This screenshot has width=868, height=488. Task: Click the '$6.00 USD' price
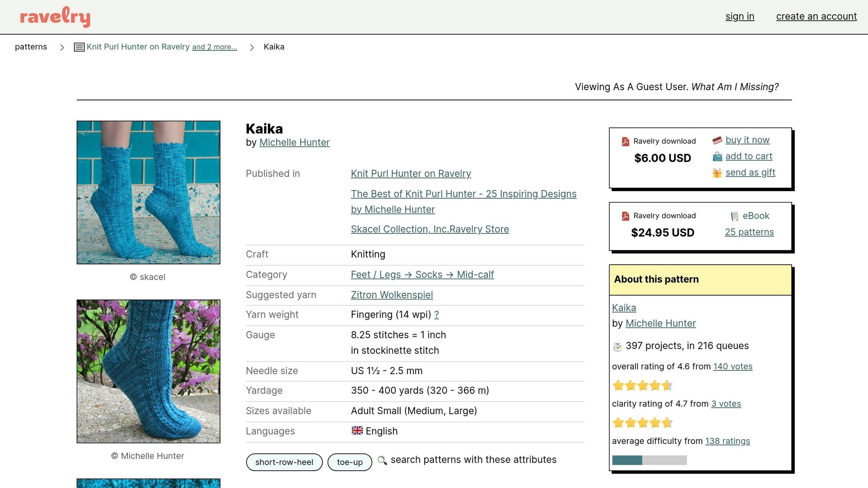(x=662, y=158)
